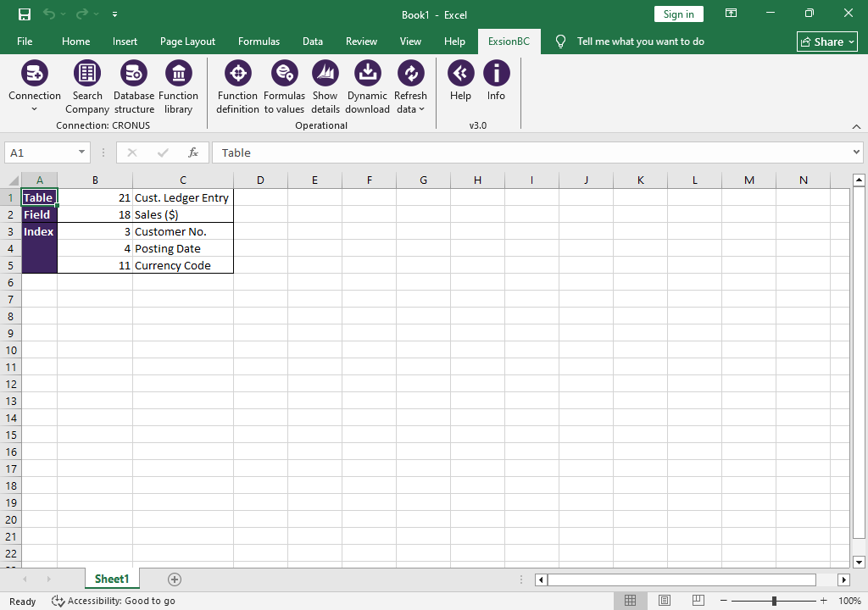The width and height of the screenshot is (868, 610).
Task: Click the Tell me what you want to do box
Action: point(641,42)
